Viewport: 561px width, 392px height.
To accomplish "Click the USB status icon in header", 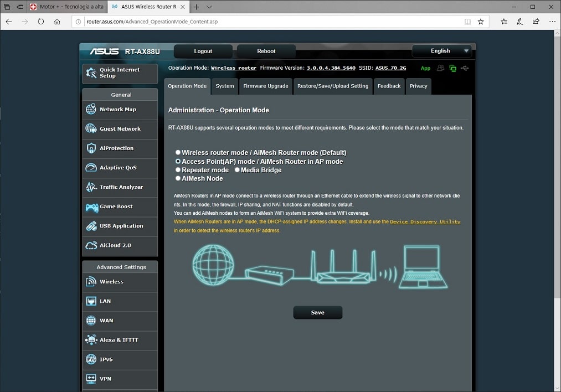I will point(464,68).
